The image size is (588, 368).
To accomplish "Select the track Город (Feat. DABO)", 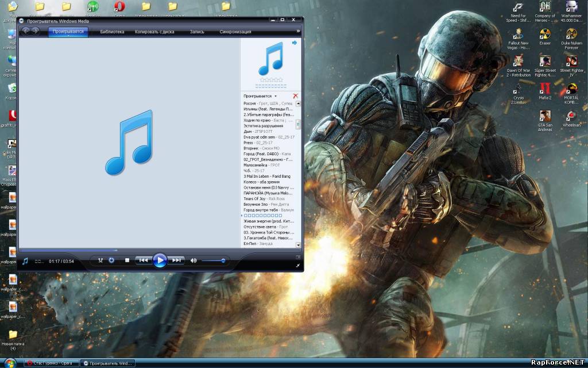I will click(267, 154).
